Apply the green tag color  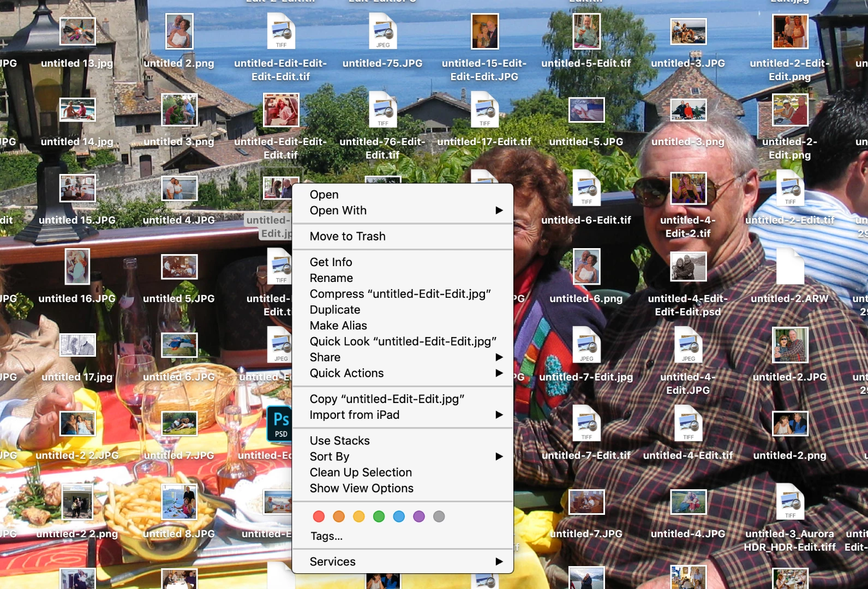point(379,516)
